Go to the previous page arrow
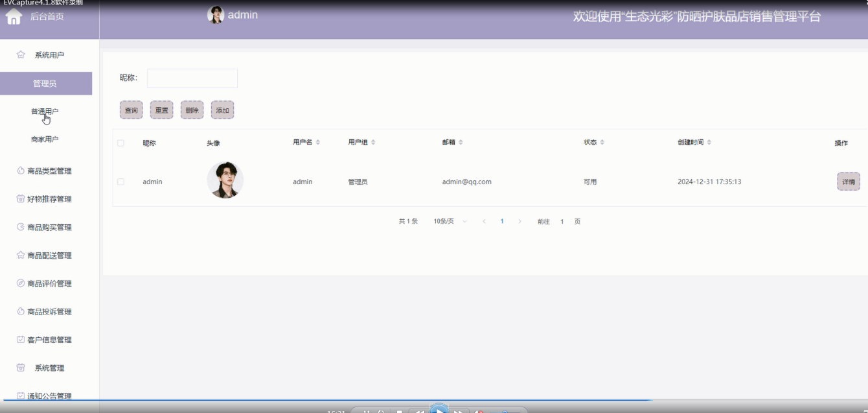This screenshot has width=868, height=413. [x=484, y=222]
